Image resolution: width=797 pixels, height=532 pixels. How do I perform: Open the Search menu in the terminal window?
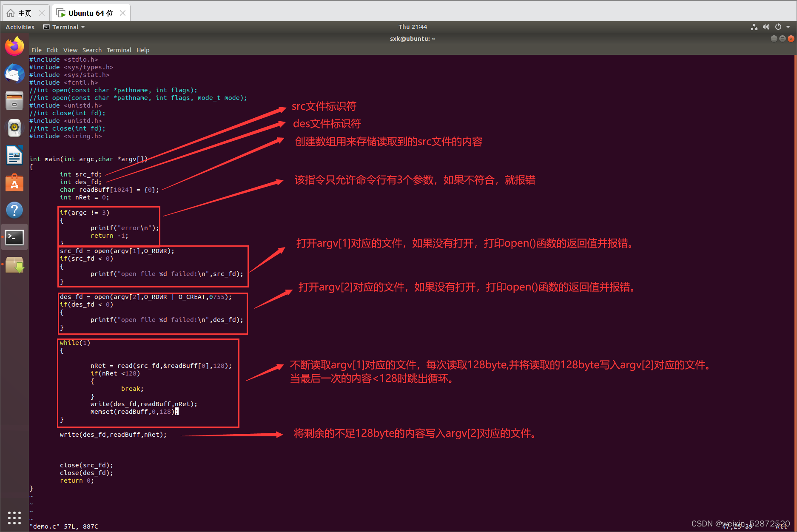pos(92,50)
